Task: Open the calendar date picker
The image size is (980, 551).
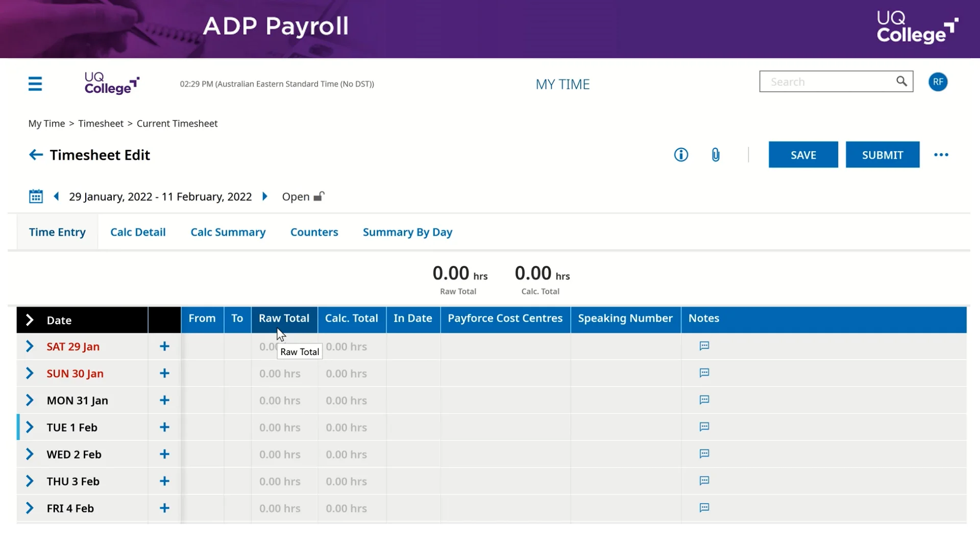Action: click(x=35, y=196)
